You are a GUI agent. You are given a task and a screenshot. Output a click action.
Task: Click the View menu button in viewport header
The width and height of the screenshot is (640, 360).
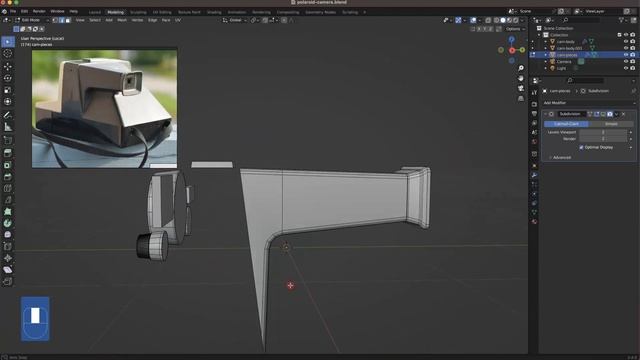(x=80, y=20)
